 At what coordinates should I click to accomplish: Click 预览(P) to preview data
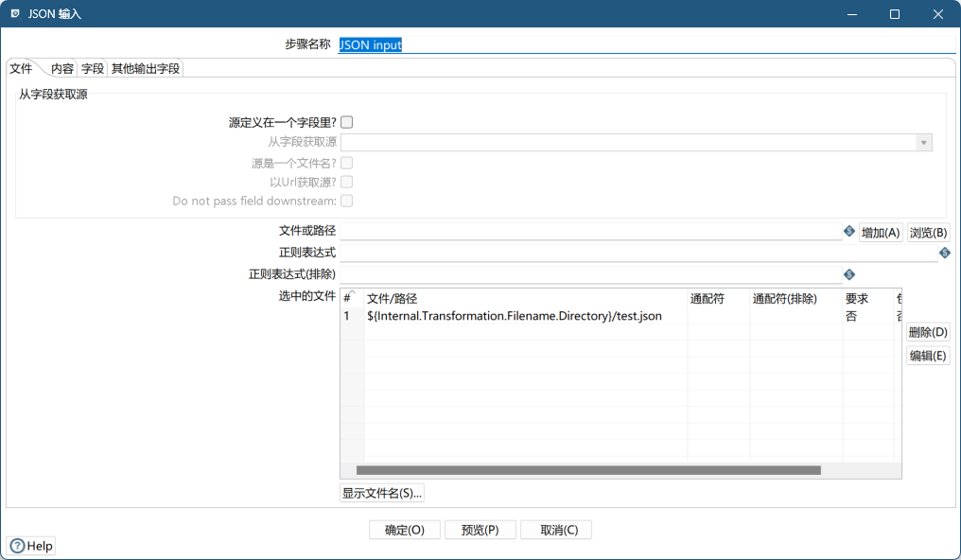480,529
